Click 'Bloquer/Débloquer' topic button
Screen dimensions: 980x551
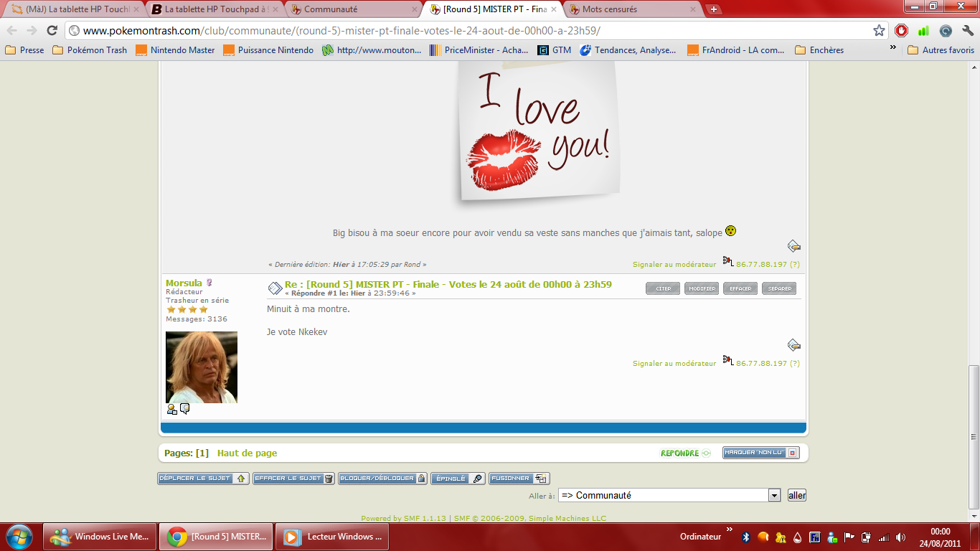[383, 479]
